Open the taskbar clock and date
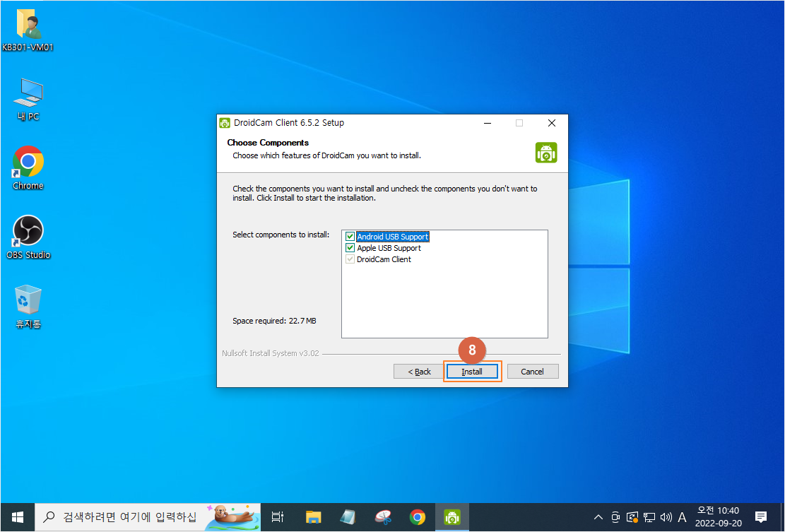 pos(718,517)
